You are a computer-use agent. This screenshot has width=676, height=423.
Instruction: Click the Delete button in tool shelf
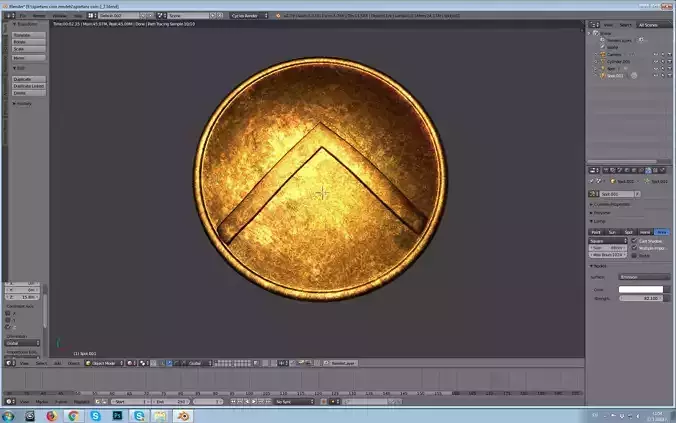[29, 93]
